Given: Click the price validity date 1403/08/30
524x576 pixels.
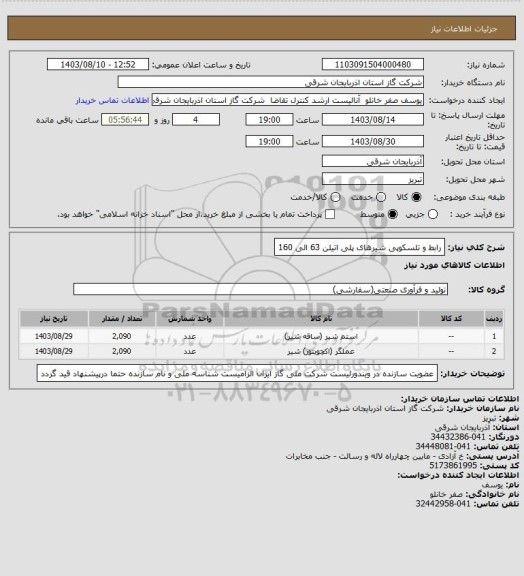Looking at the screenshot, I should click(373, 141).
